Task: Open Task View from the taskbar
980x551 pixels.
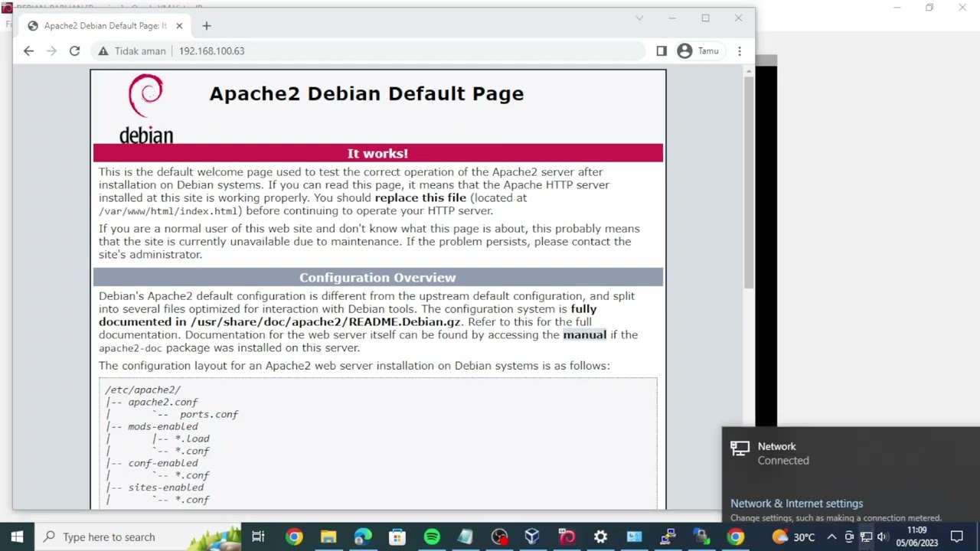Action: click(x=258, y=536)
